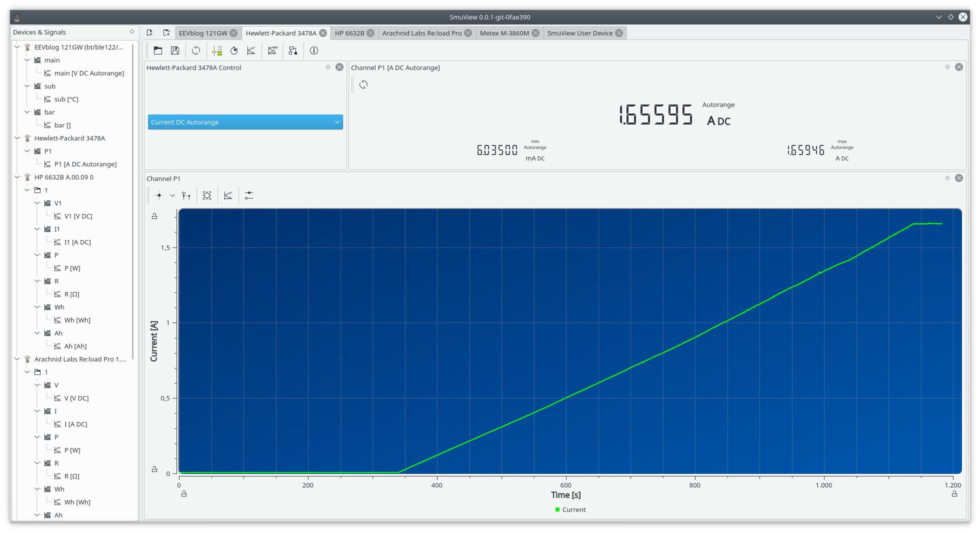Image resolution: width=980 pixels, height=533 pixels.
Task: Collapse HP 6632B A.00.09 tree node
Action: [x=17, y=177]
